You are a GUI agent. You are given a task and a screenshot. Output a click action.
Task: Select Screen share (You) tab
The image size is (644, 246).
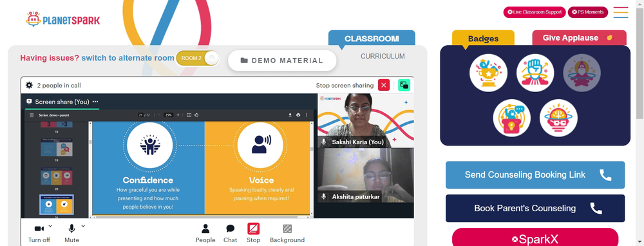(x=62, y=102)
